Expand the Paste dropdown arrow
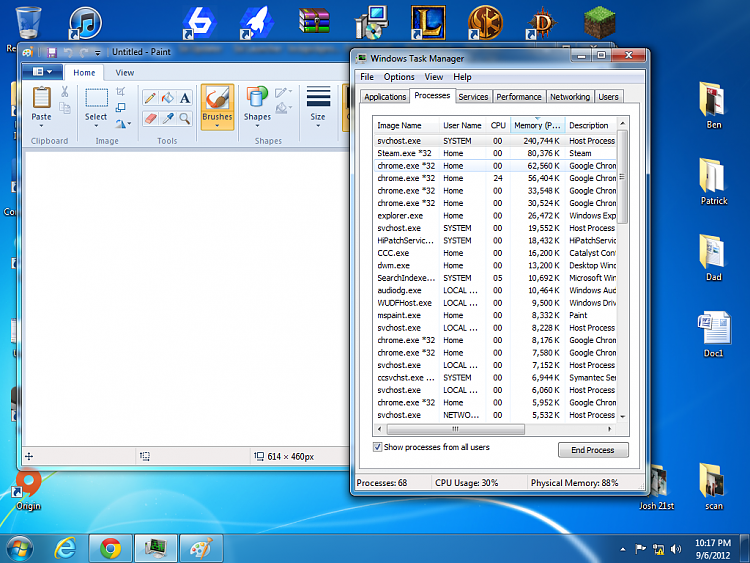The image size is (750, 563). pos(41,126)
